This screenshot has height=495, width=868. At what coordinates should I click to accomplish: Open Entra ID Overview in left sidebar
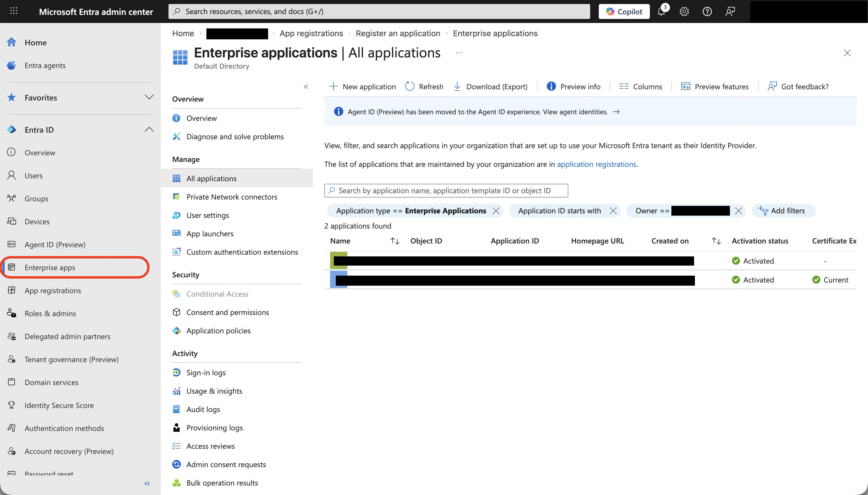point(40,153)
